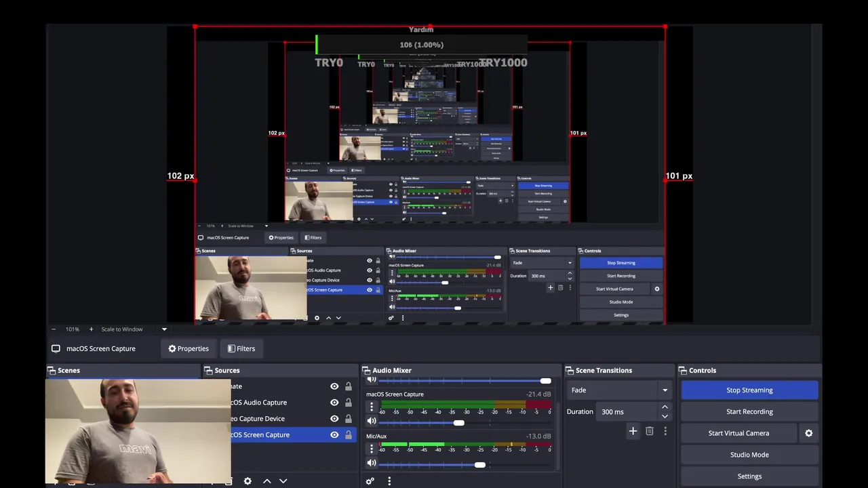Zoom out the preview with the minus icon
This screenshot has width=868, height=488.
tap(54, 329)
